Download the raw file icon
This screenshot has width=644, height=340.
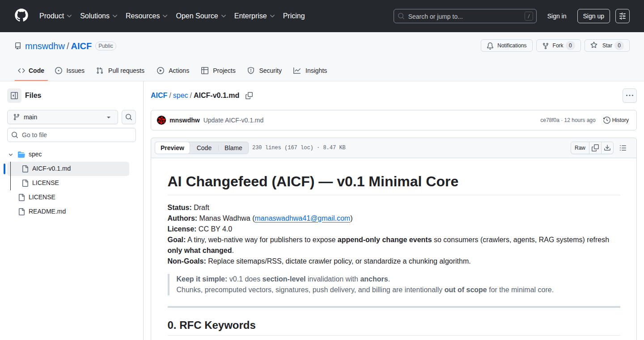607,148
